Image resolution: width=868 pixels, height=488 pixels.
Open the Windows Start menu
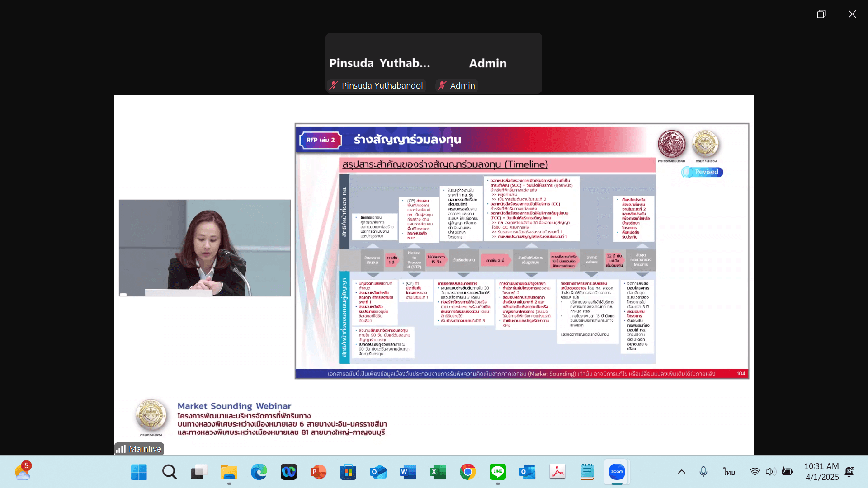click(139, 472)
